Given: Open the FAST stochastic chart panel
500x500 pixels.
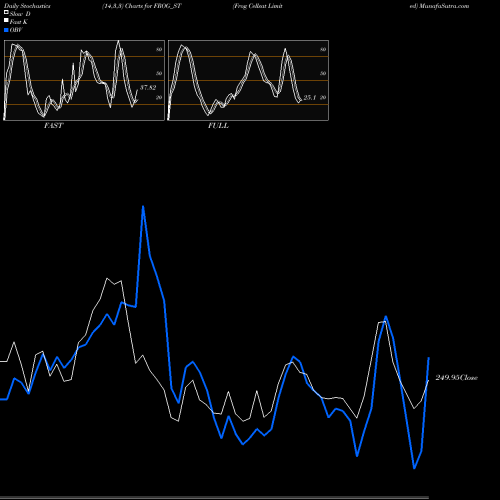Looking at the screenshot, I should (x=84, y=80).
